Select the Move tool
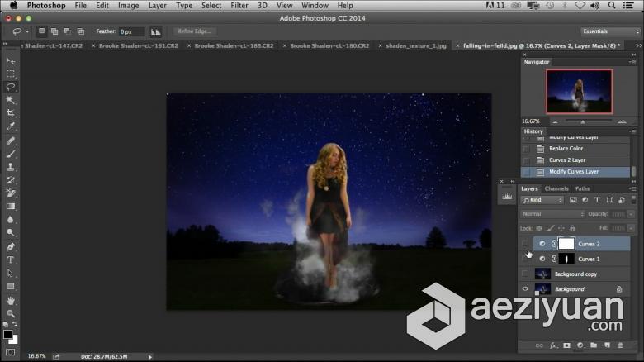The height and width of the screenshot is (362, 644). (x=10, y=60)
